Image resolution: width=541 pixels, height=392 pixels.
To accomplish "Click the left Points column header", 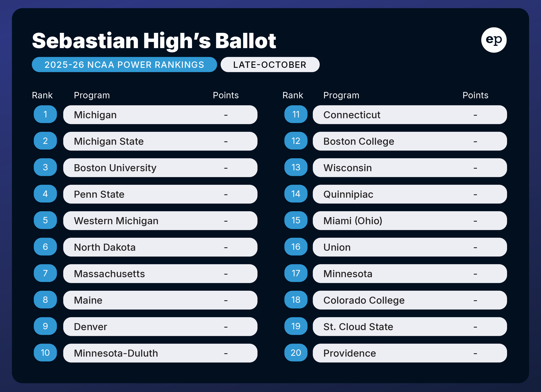I will click(x=226, y=95).
